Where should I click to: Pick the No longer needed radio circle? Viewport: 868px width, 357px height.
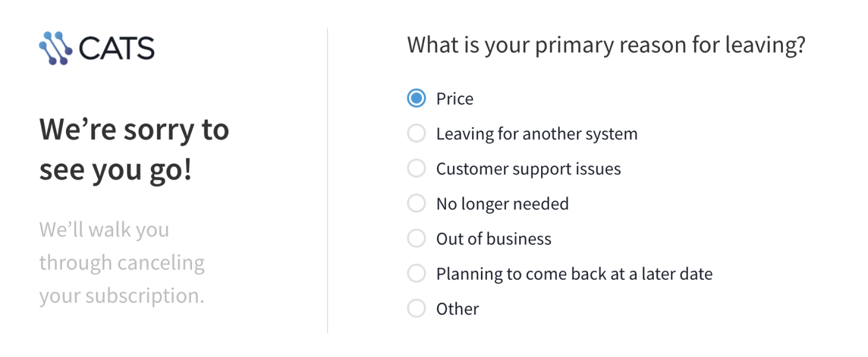tap(416, 203)
